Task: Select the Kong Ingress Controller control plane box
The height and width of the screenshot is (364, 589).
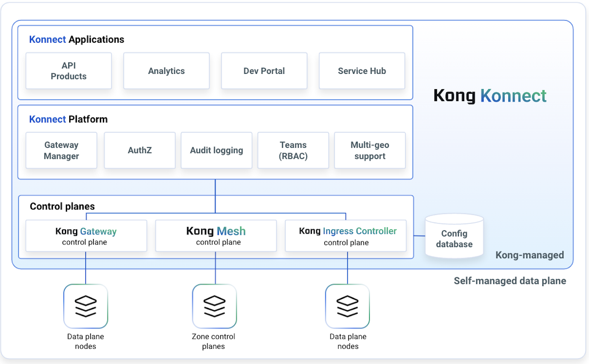Action: tap(345, 236)
